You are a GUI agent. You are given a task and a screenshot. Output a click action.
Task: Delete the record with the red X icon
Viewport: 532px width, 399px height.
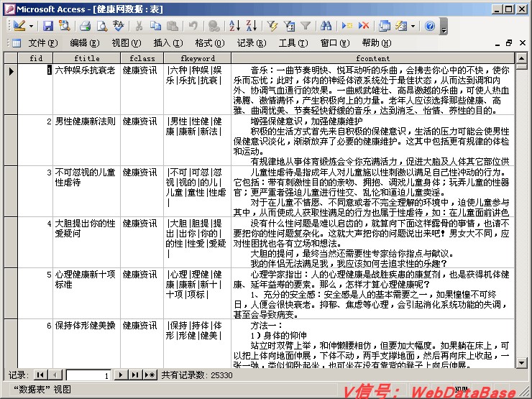(x=363, y=26)
